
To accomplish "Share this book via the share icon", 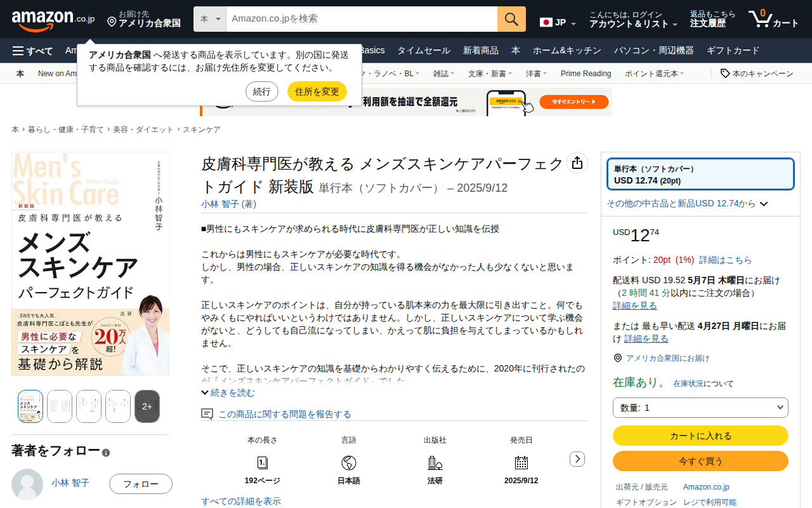I will (x=577, y=163).
